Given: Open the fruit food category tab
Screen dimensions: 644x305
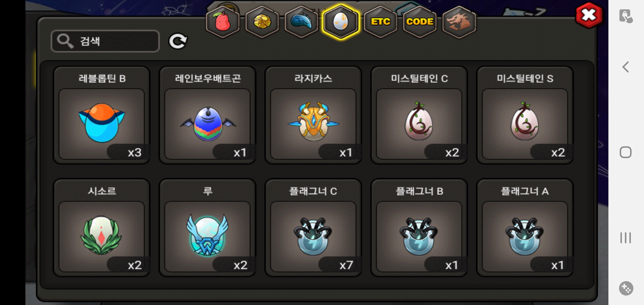Looking at the screenshot, I should coord(223,22).
